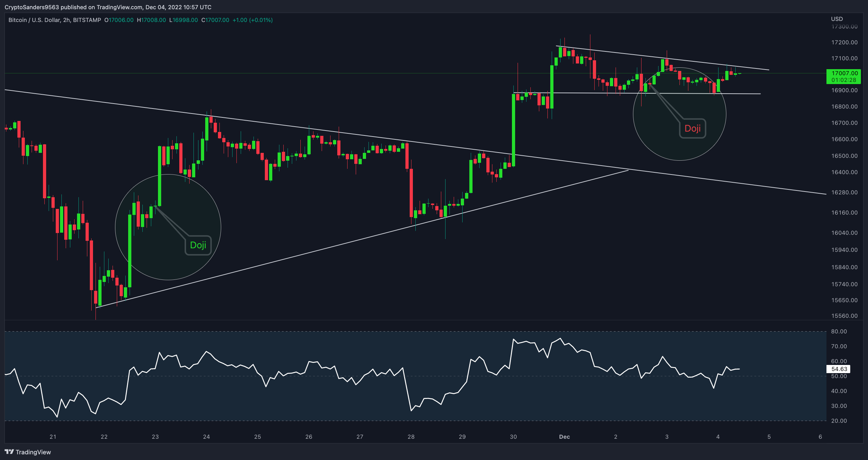
Task: Click the 15560.00 price axis label
Action: coord(844,316)
